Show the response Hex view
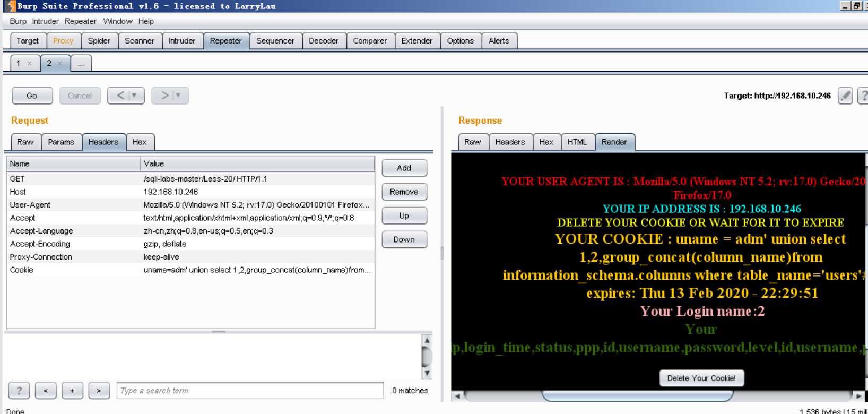 pos(546,142)
